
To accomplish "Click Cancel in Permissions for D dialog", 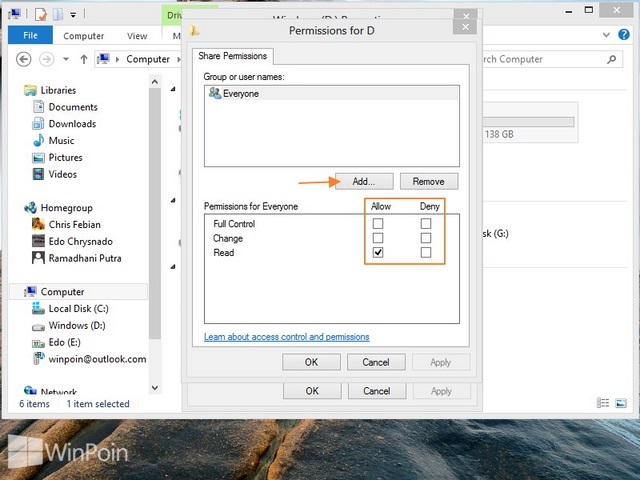I will coord(376,362).
